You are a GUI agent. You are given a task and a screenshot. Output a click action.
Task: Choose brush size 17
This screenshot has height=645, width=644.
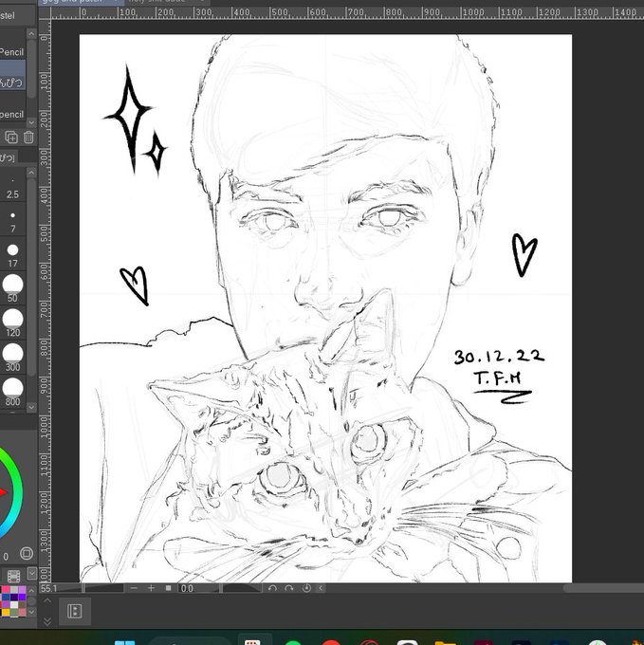coord(12,256)
